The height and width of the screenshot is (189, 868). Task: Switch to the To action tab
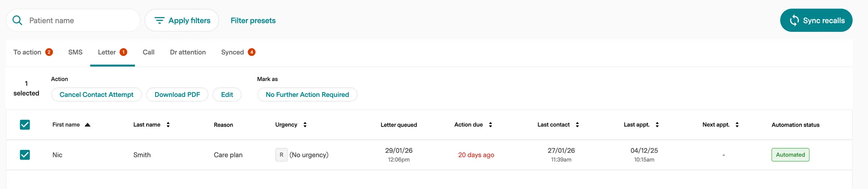click(x=28, y=52)
